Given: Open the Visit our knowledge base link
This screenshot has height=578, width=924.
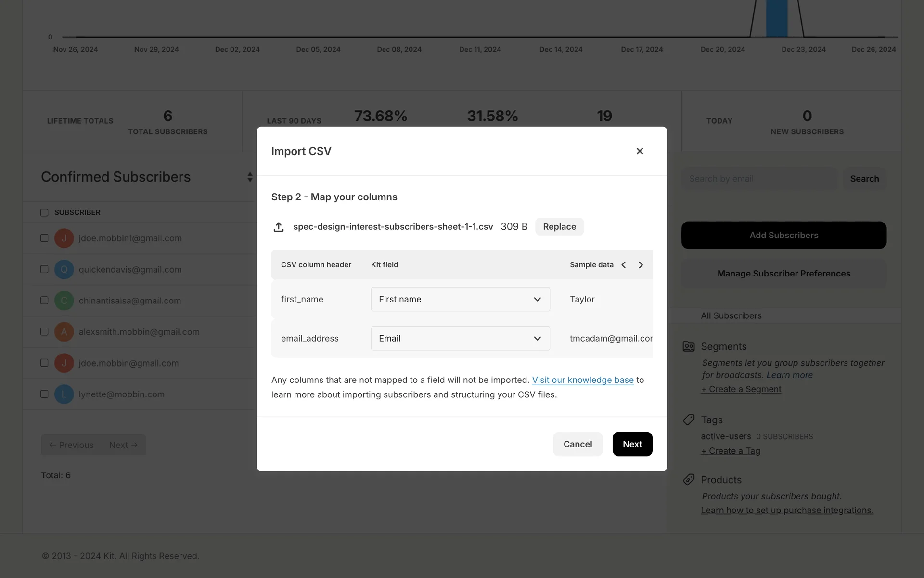Looking at the screenshot, I should pyautogui.click(x=582, y=380).
